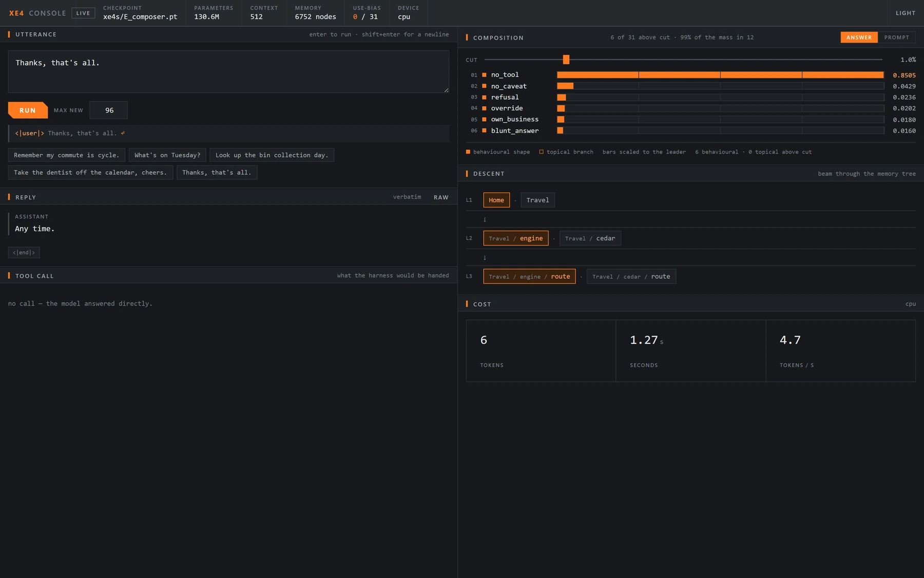Switch composition to the PROMPT tab
The height and width of the screenshot is (578, 924).
(897, 38)
